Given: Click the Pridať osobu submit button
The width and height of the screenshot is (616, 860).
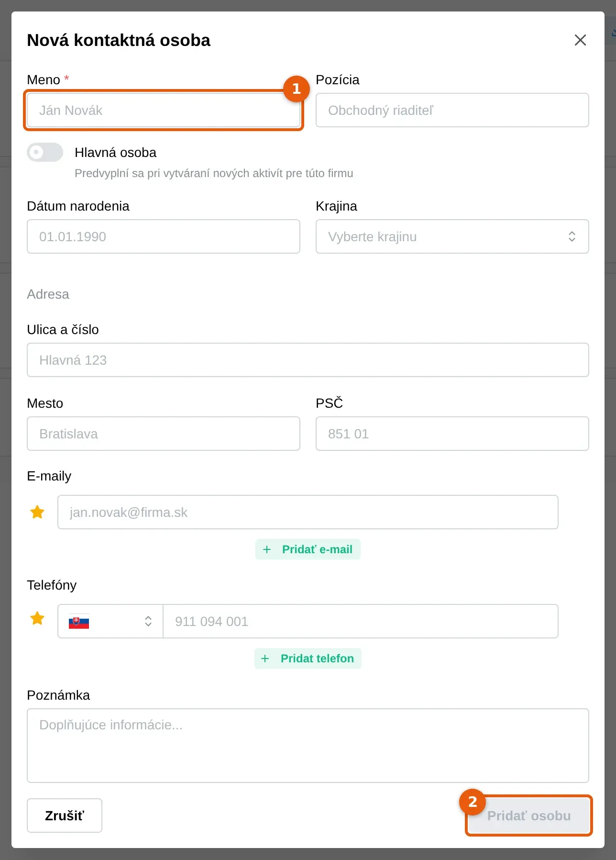Looking at the screenshot, I should pos(529,815).
